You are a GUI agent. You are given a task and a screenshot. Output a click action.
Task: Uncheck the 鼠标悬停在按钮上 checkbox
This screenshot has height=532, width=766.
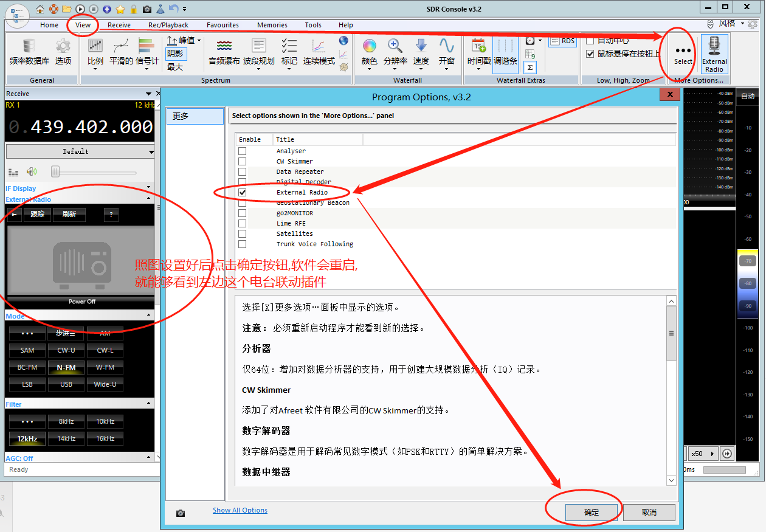pyautogui.click(x=590, y=54)
